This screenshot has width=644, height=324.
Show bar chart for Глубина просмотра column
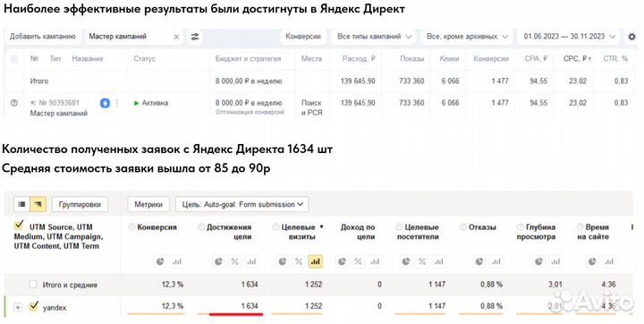coord(555,261)
